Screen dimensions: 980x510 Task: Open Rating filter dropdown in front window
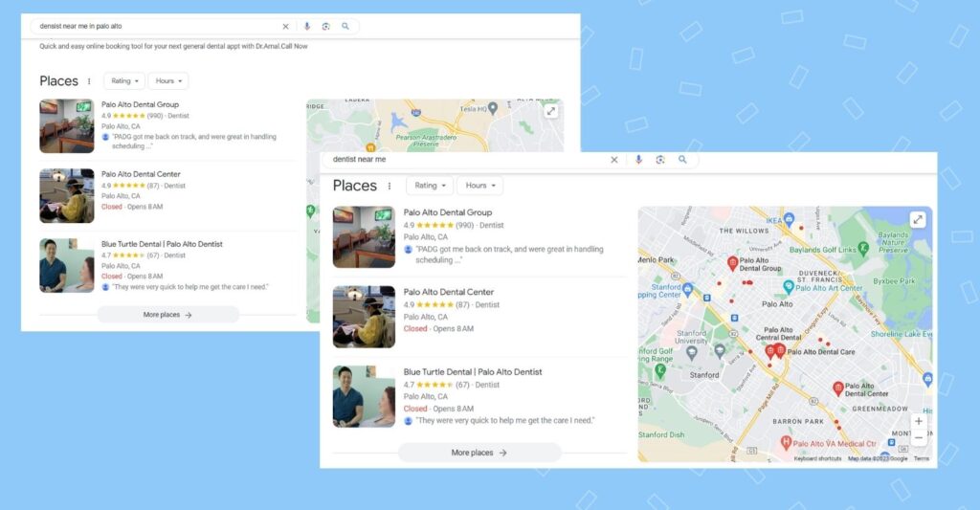tap(430, 186)
